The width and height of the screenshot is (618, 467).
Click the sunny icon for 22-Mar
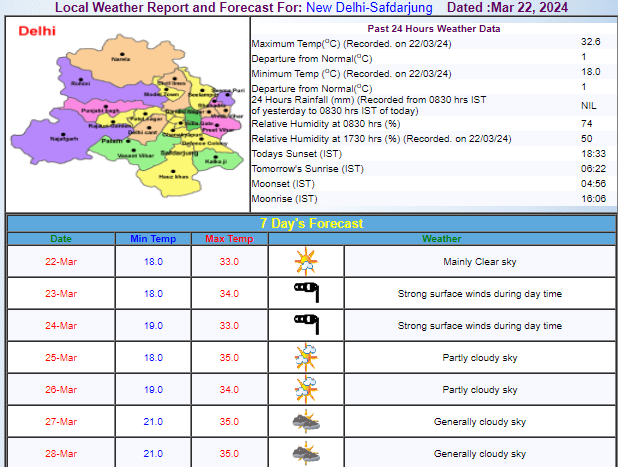point(305,262)
